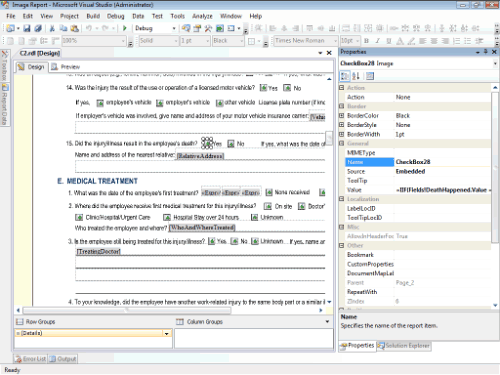Viewport: 500px width, 375px height.
Task: Click the Alphabetical sort icon in Properties
Action: pyautogui.click(x=356, y=76)
